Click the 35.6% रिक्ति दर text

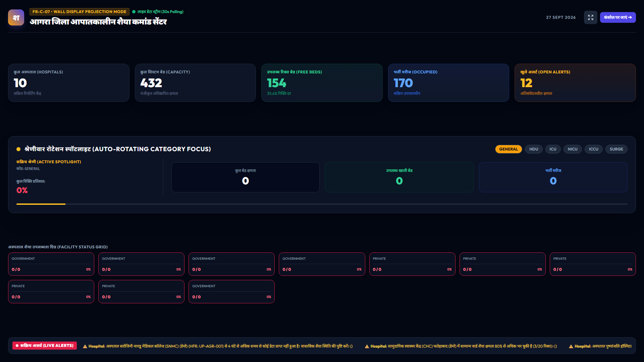279,94
